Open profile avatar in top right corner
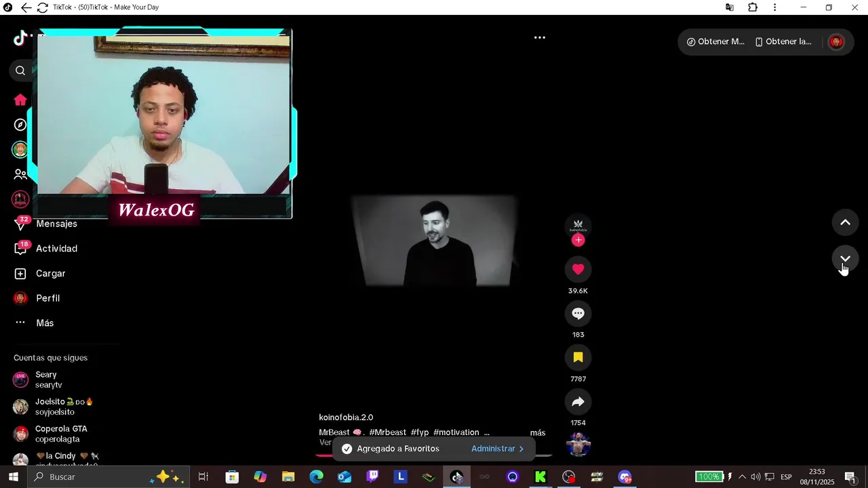This screenshot has width=868, height=488. click(x=836, y=41)
